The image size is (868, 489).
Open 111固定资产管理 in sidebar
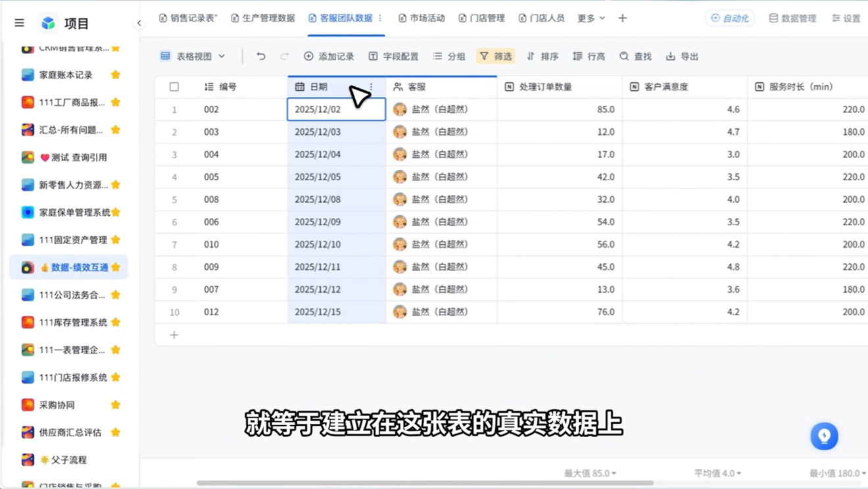pyautogui.click(x=68, y=240)
